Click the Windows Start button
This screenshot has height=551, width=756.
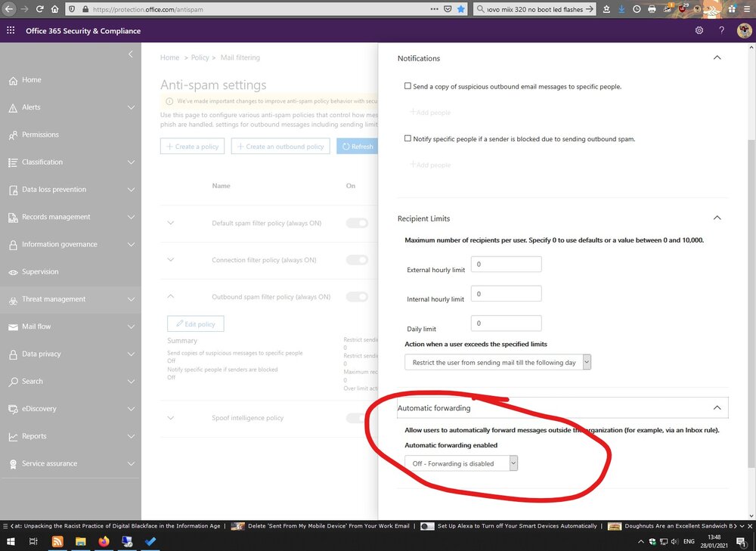pyautogui.click(x=10, y=541)
